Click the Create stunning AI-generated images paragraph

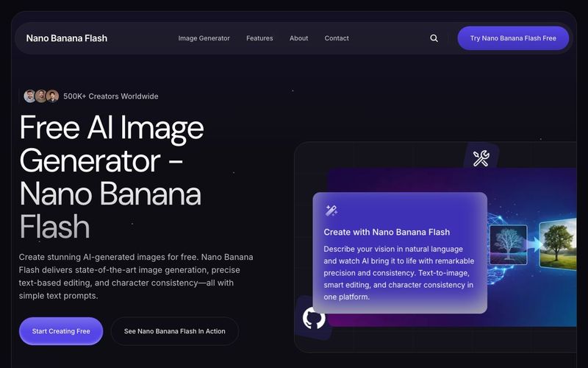pos(136,277)
